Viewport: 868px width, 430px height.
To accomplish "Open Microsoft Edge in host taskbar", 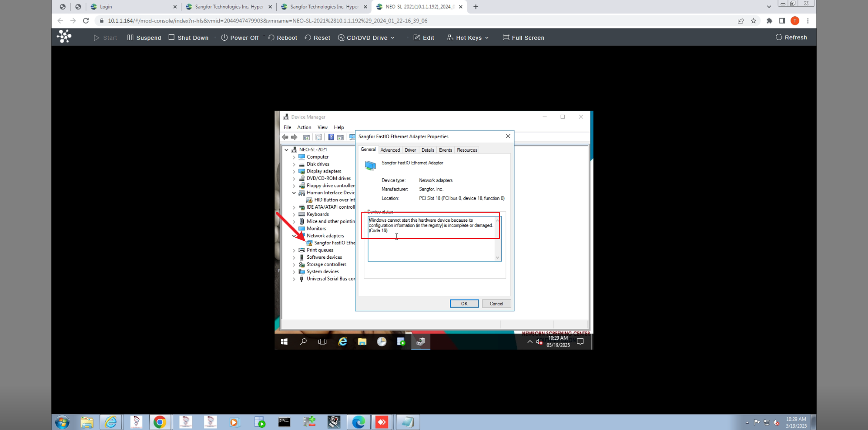I will (359, 422).
